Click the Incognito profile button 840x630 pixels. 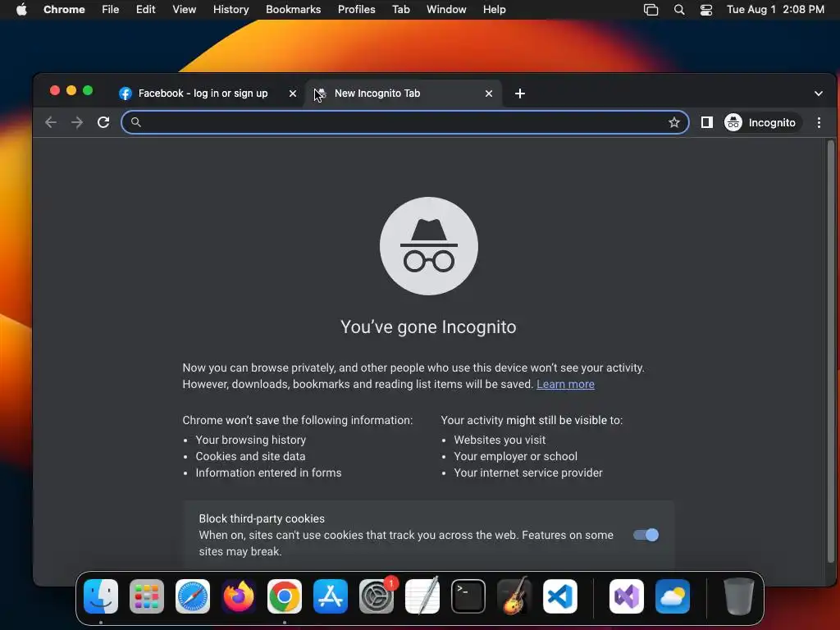(x=762, y=123)
